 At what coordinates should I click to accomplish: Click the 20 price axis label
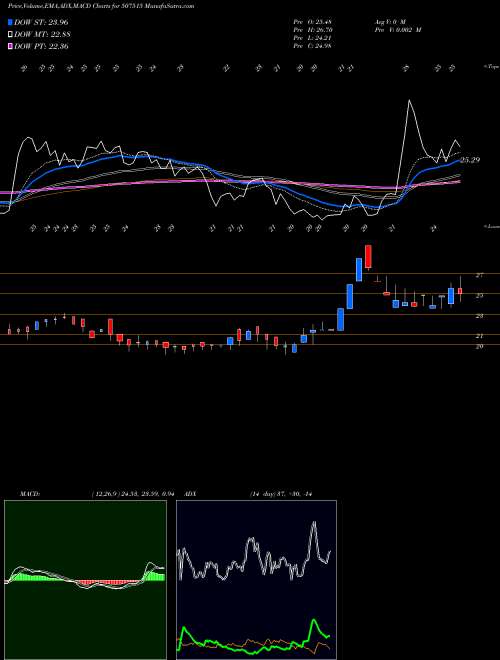tap(479, 346)
